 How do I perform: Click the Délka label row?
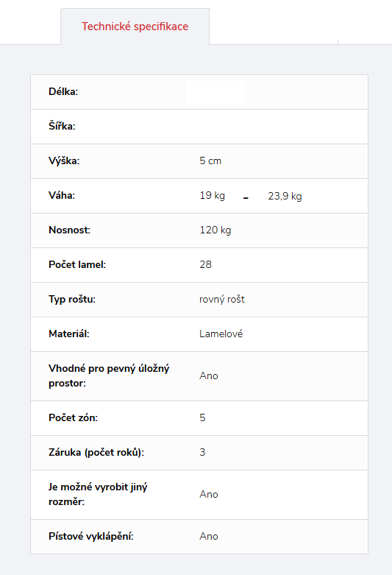click(199, 92)
